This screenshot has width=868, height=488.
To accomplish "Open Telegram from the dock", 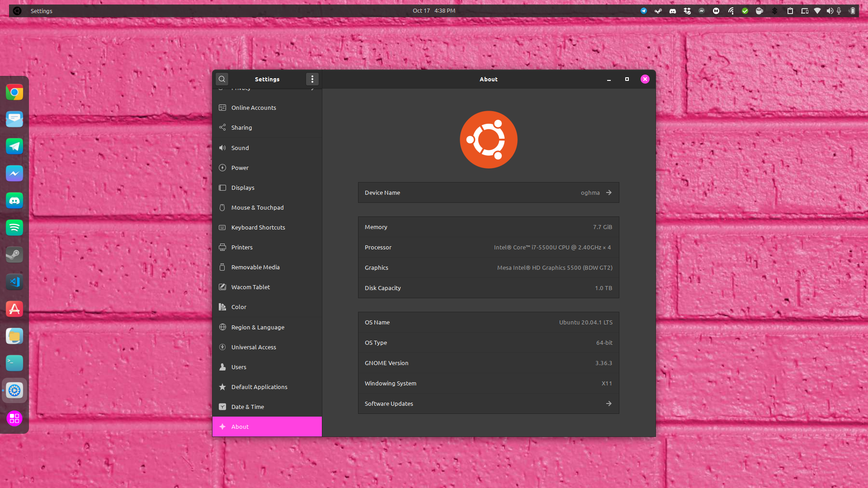I will 14,146.
